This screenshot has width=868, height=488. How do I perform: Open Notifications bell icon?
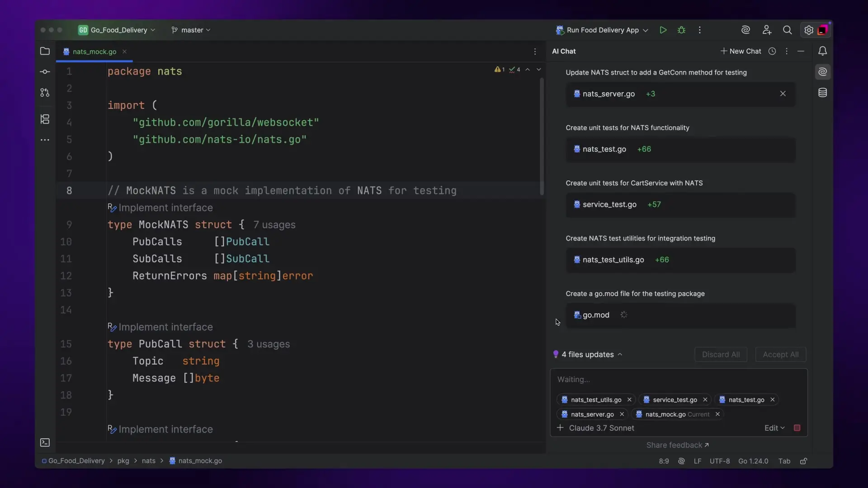click(823, 51)
